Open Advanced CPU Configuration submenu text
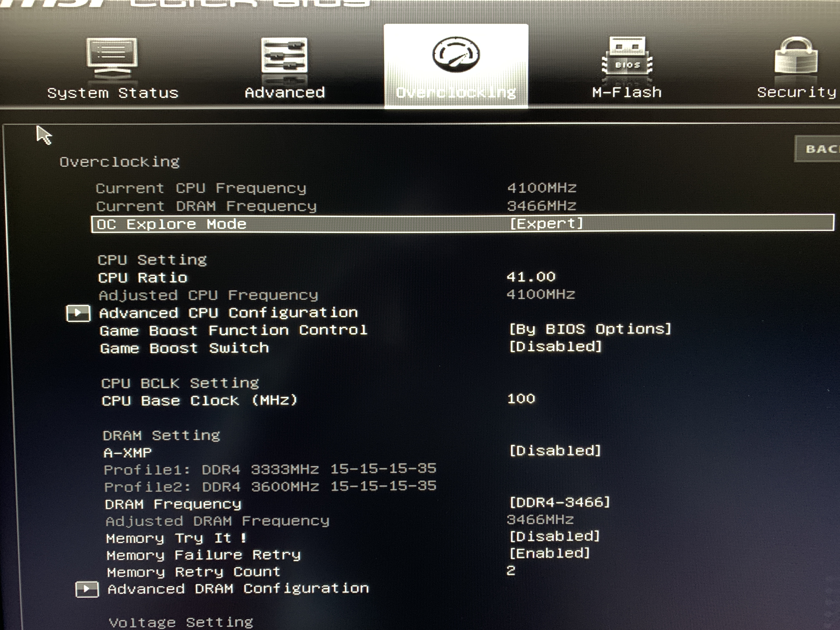Viewport: 840px width, 630px height. [x=228, y=313]
